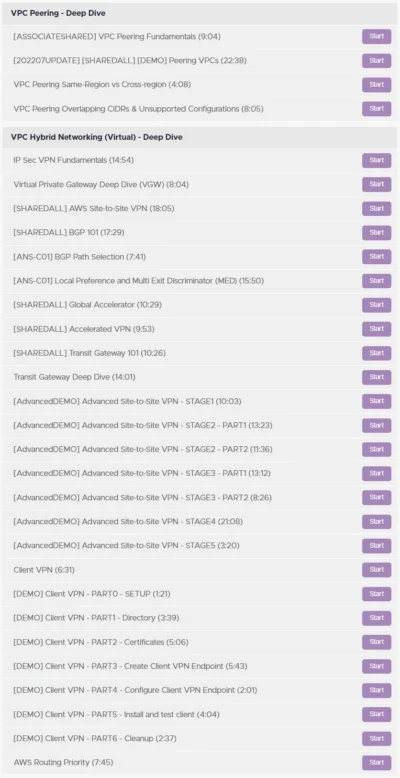Start the Accelerated VPN lesson
Viewport: 400px width, 778px height.
tap(376, 328)
